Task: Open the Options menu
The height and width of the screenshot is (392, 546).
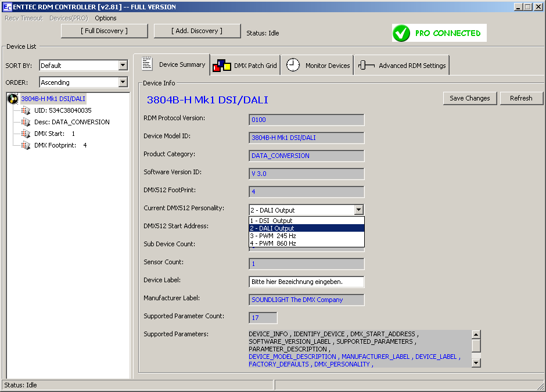Action: (x=106, y=18)
